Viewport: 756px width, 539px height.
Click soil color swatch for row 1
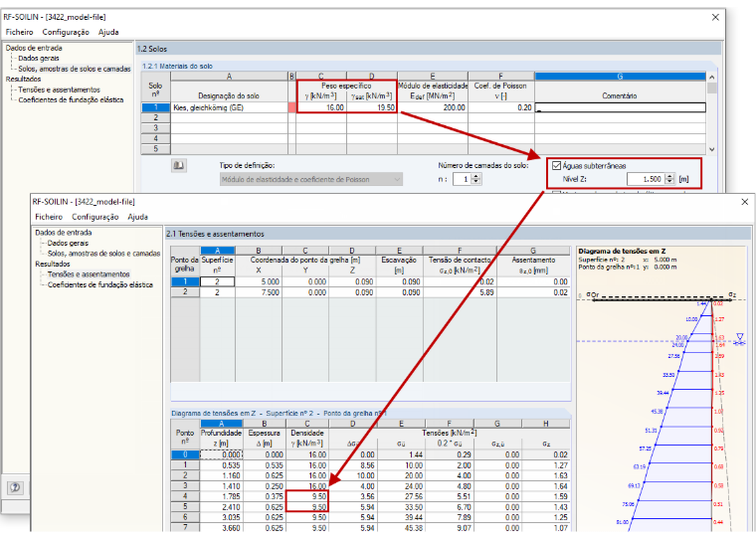click(291, 107)
